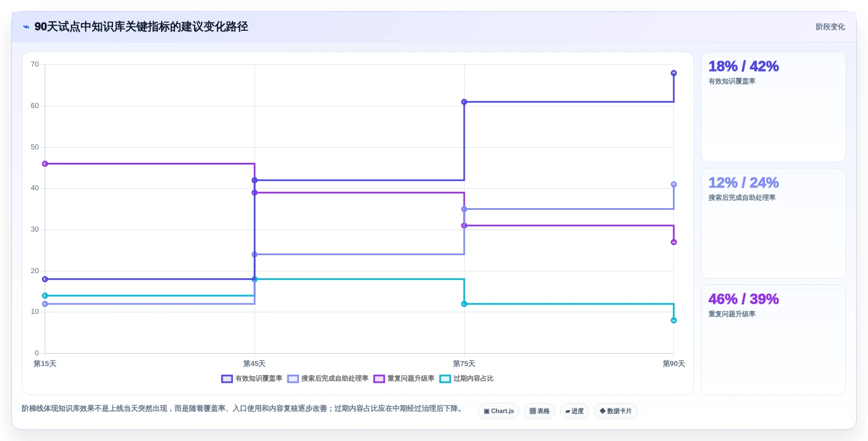Click 重复问题升级率 point valued 39 at 第45天
The height and width of the screenshot is (441, 868).
[x=254, y=193]
